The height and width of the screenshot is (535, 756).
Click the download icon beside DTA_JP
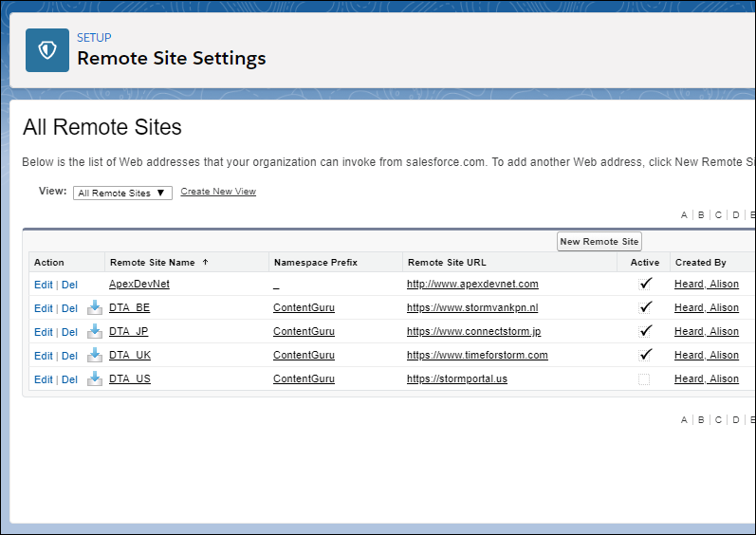(x=95, y=331)
